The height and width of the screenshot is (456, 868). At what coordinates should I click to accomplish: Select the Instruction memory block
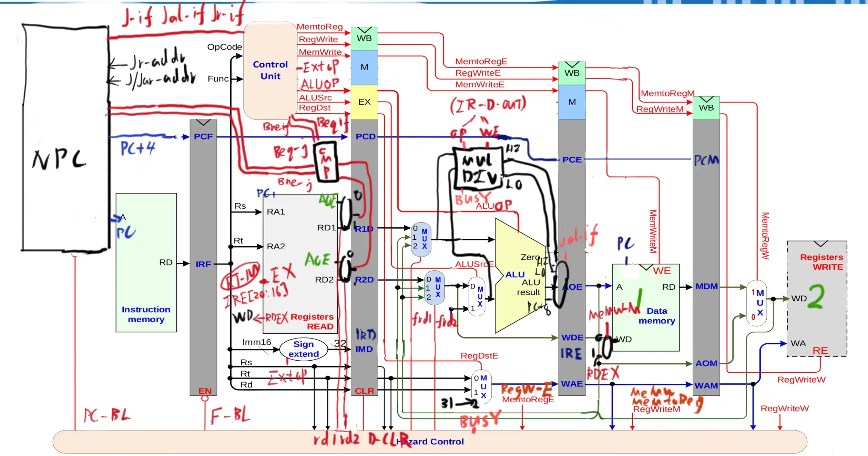[x=146, y=262]
